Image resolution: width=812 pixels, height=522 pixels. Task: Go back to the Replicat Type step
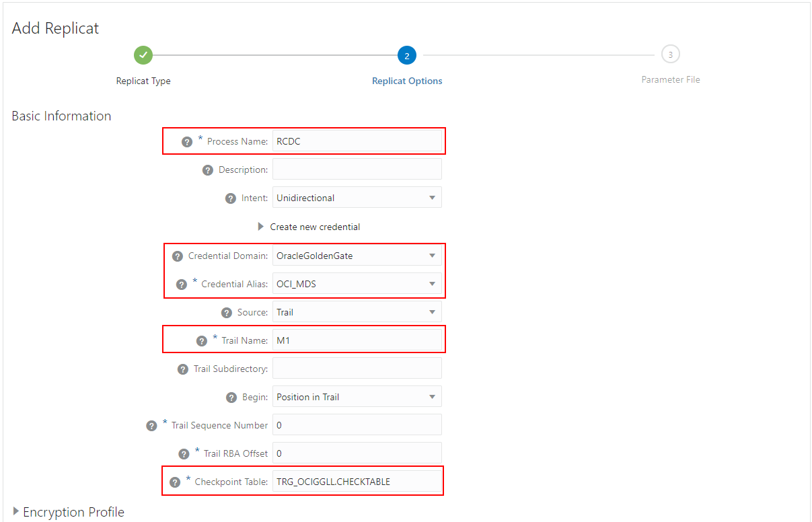[143, 55]
